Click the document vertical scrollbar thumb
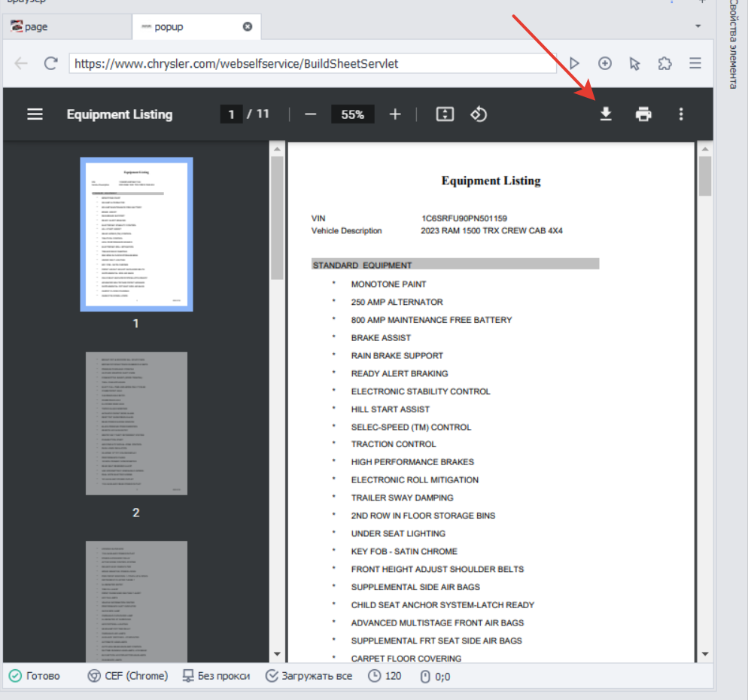748x700 pixels. (705, 176)
